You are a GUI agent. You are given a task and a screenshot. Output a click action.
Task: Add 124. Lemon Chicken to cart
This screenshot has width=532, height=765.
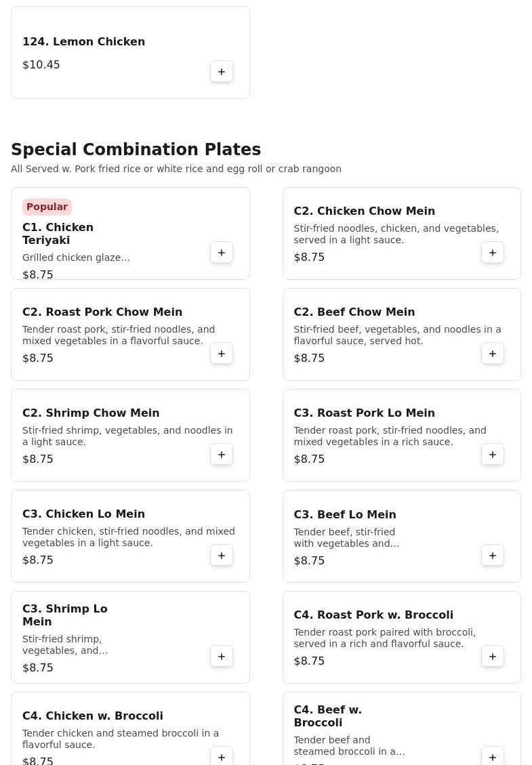pos(222,72)
